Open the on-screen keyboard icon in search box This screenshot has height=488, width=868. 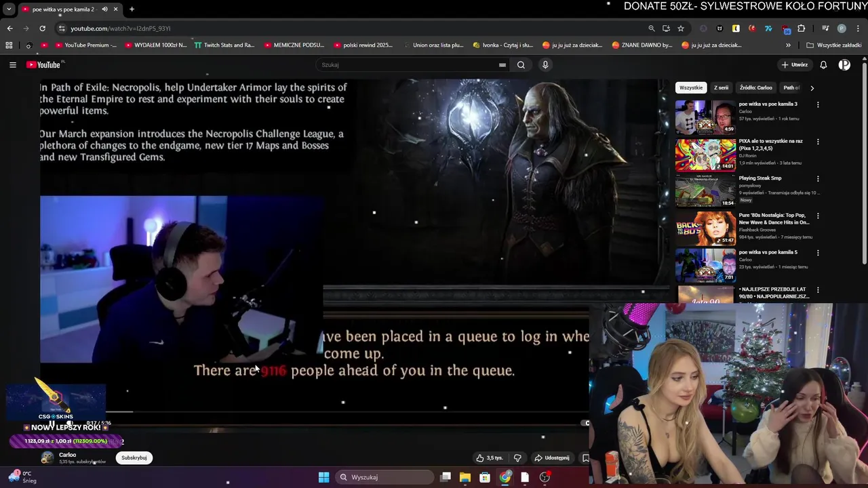tap(502, 65)
